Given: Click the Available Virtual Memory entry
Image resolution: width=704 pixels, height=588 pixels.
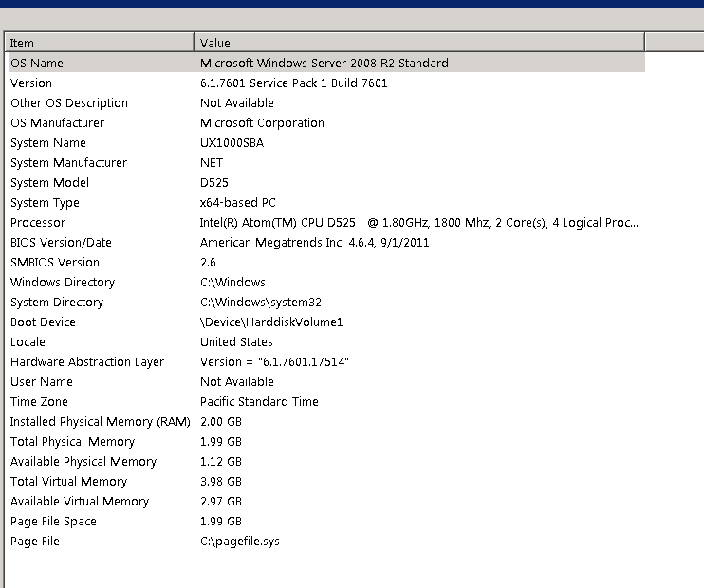Looking at the screenshot, I should [x=80, y=502].
